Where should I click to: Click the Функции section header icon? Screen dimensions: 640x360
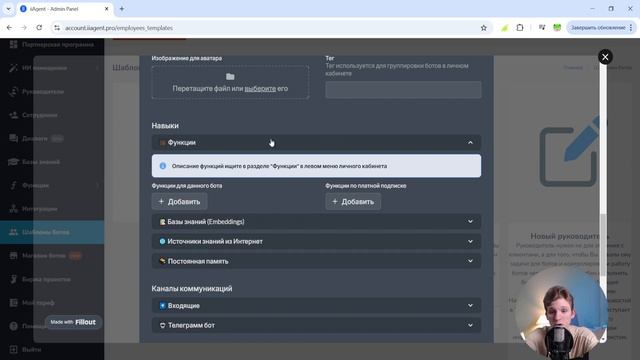click(x=162, y=142)
